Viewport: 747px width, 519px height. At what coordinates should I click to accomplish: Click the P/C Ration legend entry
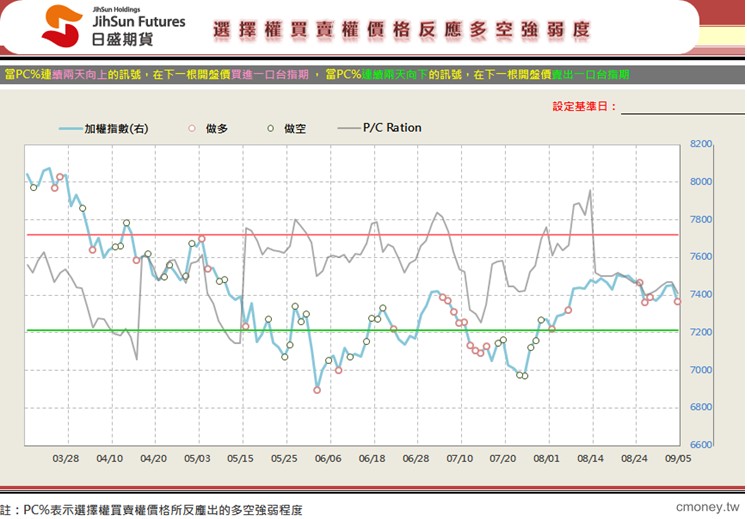pos(380,128)
